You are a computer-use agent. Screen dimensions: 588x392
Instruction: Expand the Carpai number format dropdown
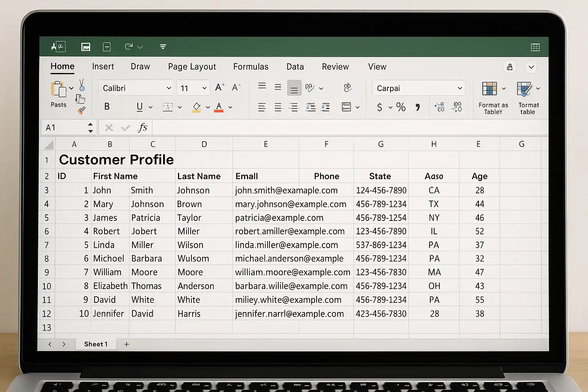pos(459,88)
